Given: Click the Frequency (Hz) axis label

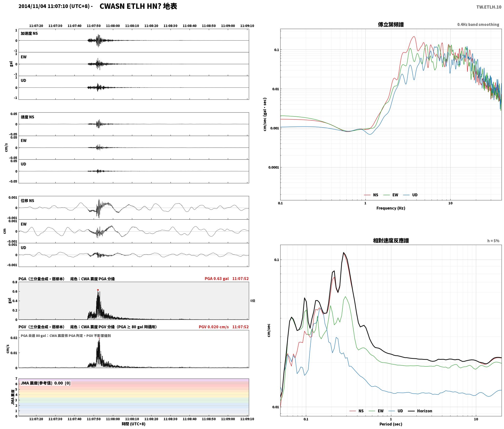Looking at the screenshot, I should (391, 208).
